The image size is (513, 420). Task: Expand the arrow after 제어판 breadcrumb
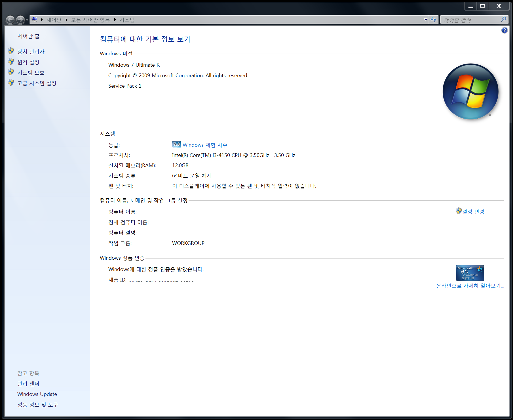coord(66,20)
